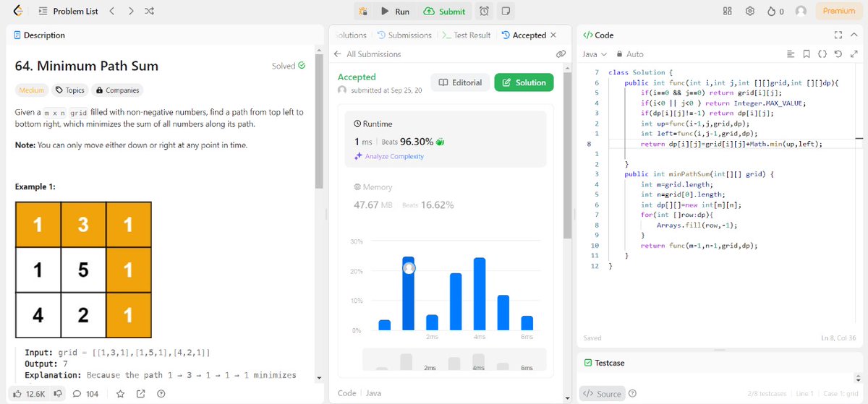868x404 pixels.
Task: Go to the previous problem arrow
Action: tap(111, 11)
